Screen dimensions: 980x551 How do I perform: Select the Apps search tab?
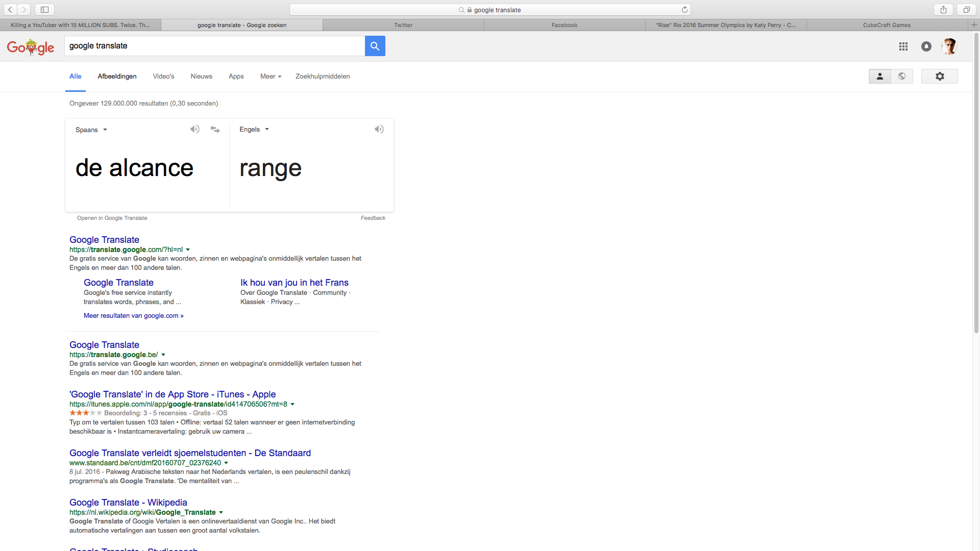pyautogui.click(x=236, y=77)
